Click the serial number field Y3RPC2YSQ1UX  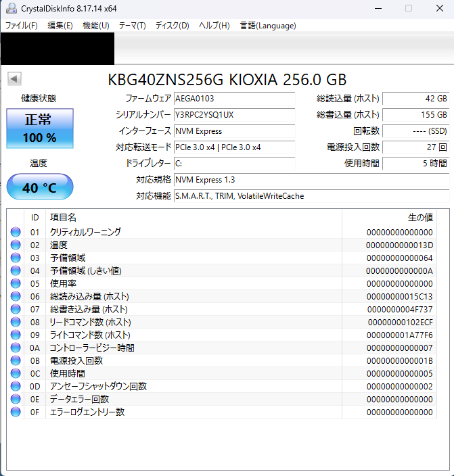point(234,115)
